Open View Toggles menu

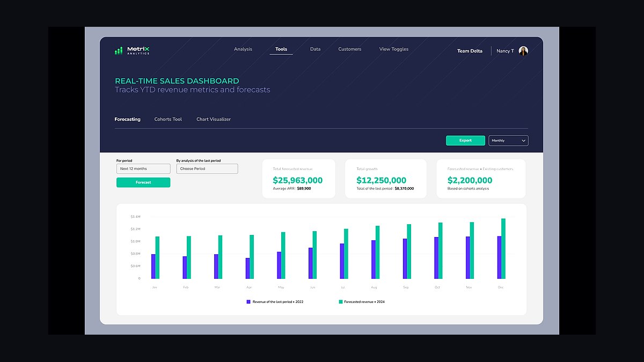coord(394,49)
